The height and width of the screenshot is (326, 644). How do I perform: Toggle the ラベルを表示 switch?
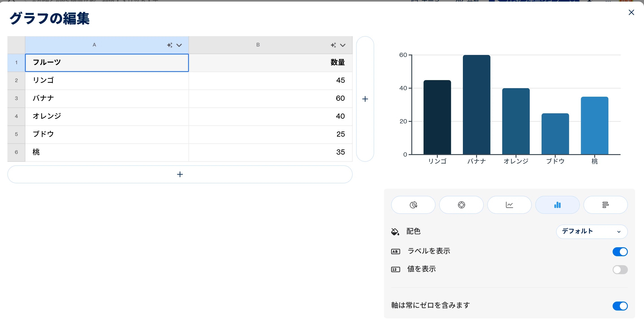tap(620, 252)
